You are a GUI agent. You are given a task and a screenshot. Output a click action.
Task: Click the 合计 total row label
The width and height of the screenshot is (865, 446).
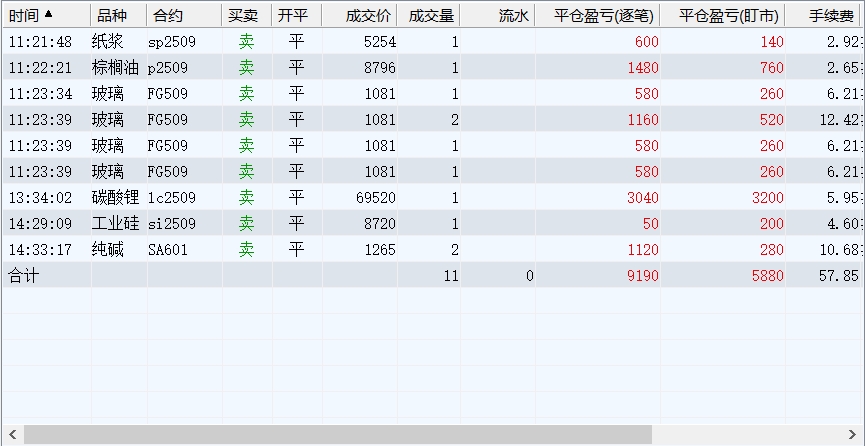(24, 275)
